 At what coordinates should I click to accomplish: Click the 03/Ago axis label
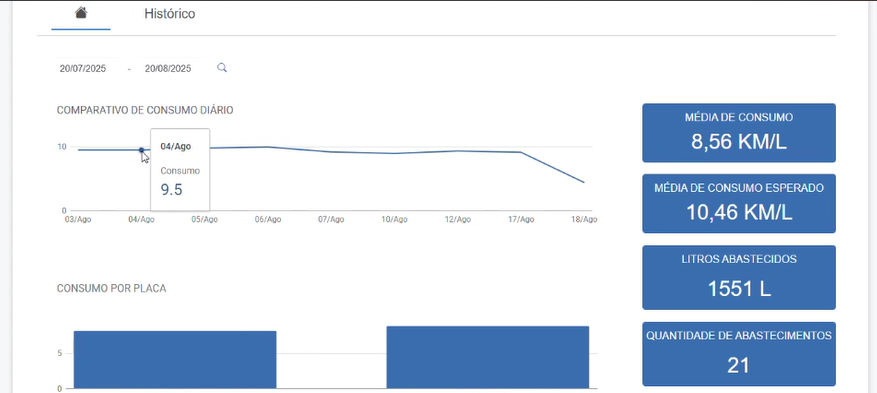(78, 220)
